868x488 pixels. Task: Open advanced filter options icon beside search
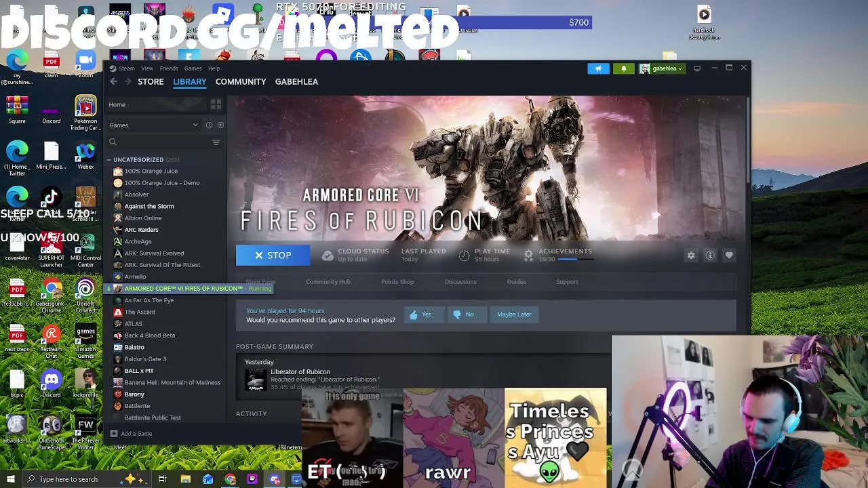pos(216,142)
